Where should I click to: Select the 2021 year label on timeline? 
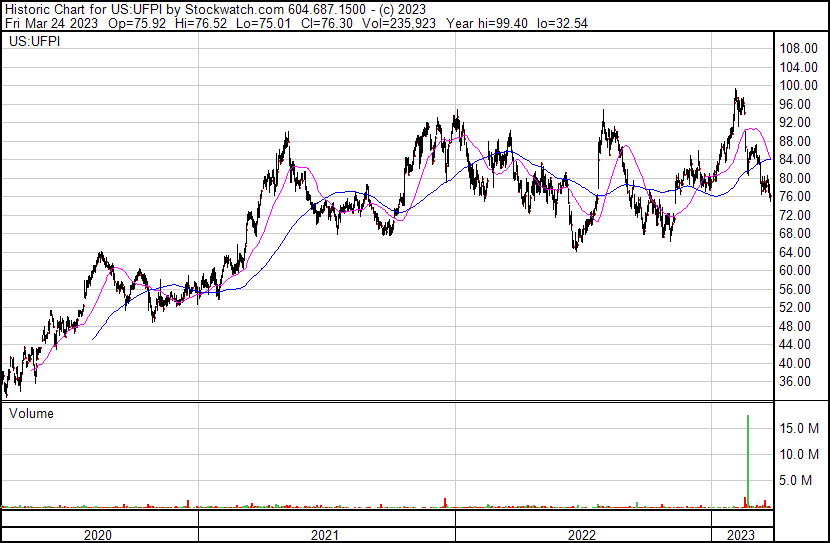325,535
